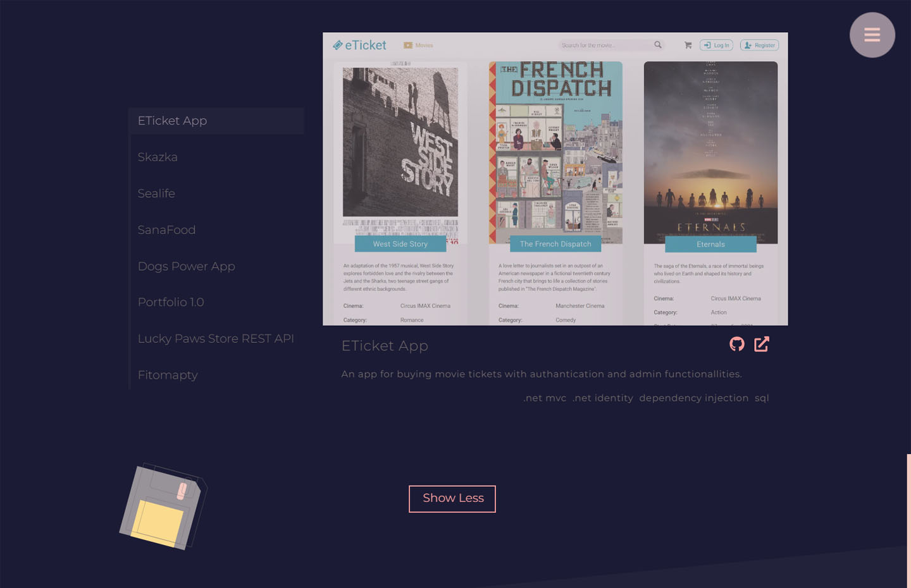Click the eTicket logo in the preview
The height and width of the screenshot is (588, 911).
pyautogui.click(x=359, y=45)
